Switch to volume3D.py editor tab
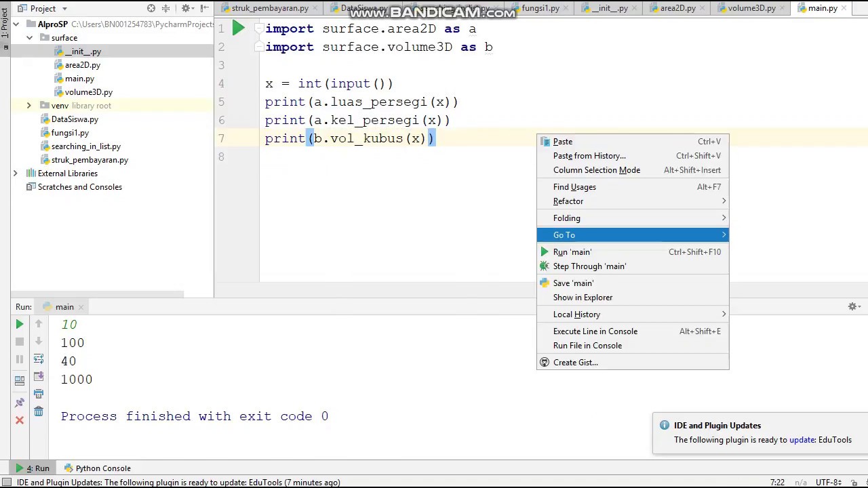 point(751,8)
